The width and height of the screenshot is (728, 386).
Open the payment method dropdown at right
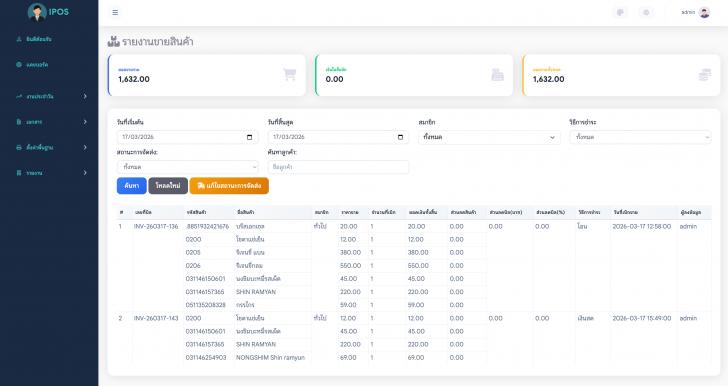(x=640, y=137)
